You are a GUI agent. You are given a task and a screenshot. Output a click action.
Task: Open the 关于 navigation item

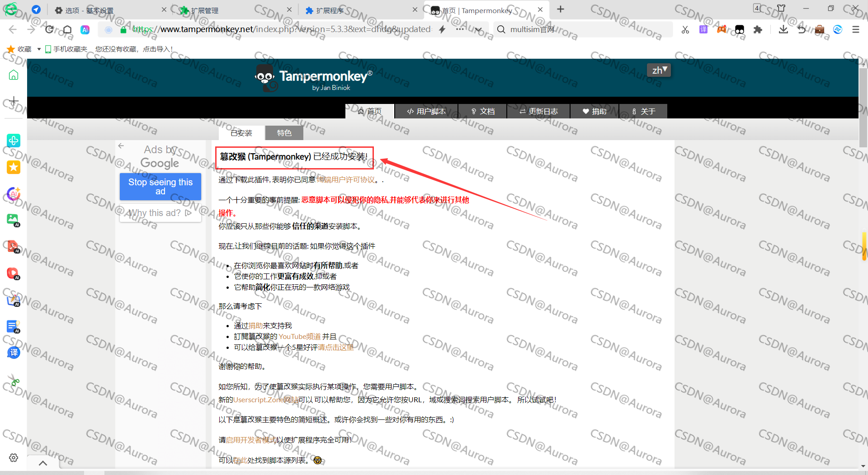(643, 111)
